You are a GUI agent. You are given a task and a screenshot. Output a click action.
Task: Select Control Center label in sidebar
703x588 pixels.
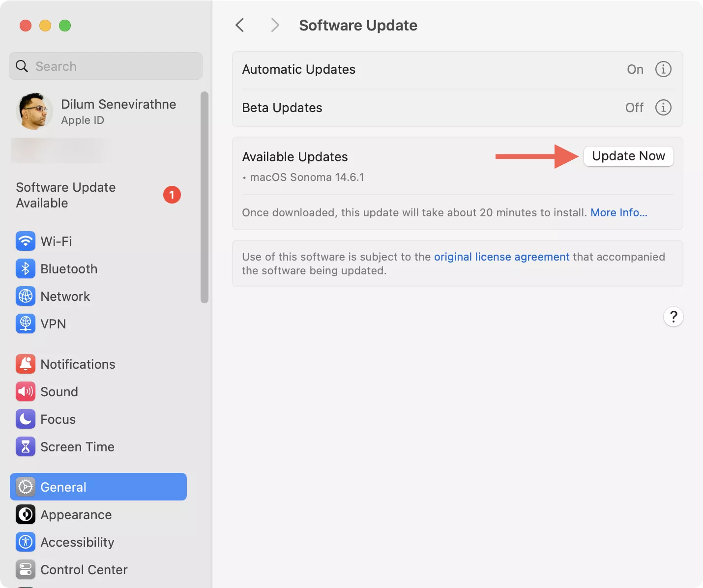coord(84,569)
